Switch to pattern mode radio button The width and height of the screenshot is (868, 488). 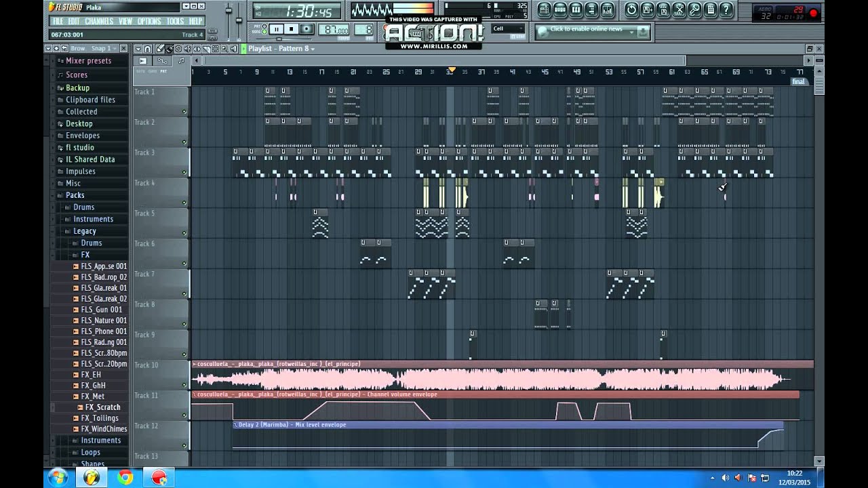[264, 26]
